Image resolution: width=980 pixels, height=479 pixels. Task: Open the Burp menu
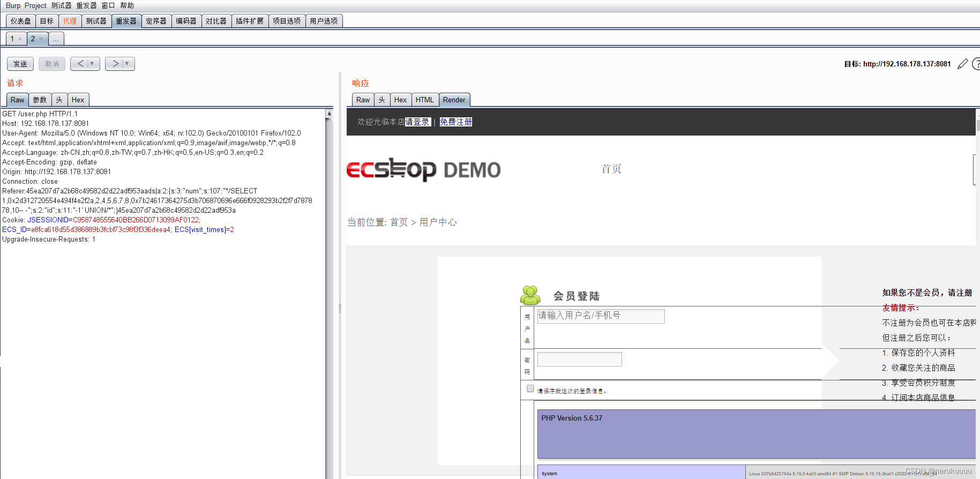pos(13,5)
